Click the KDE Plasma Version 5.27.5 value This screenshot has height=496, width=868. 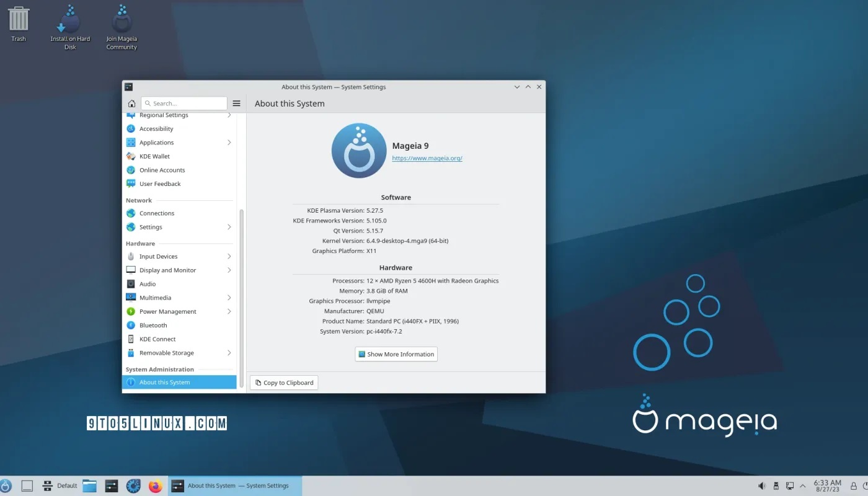(375, 210)
